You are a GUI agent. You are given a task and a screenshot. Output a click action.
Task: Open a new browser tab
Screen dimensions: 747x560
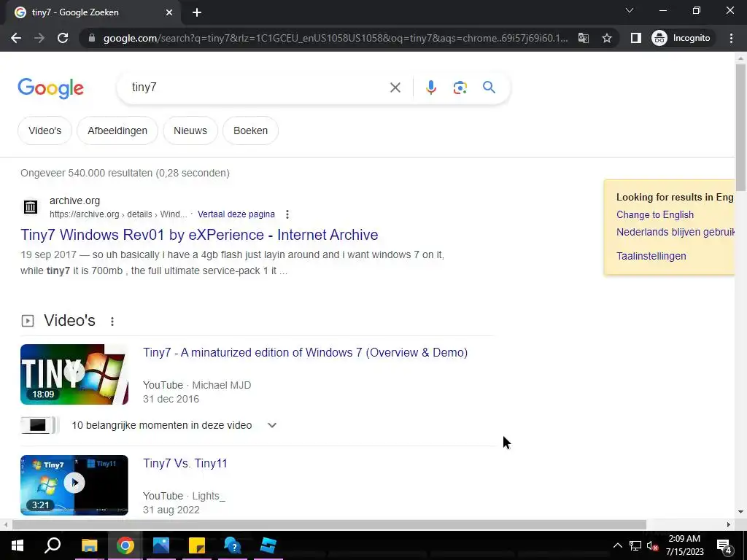pyautogui.click(x=197, y=12)
